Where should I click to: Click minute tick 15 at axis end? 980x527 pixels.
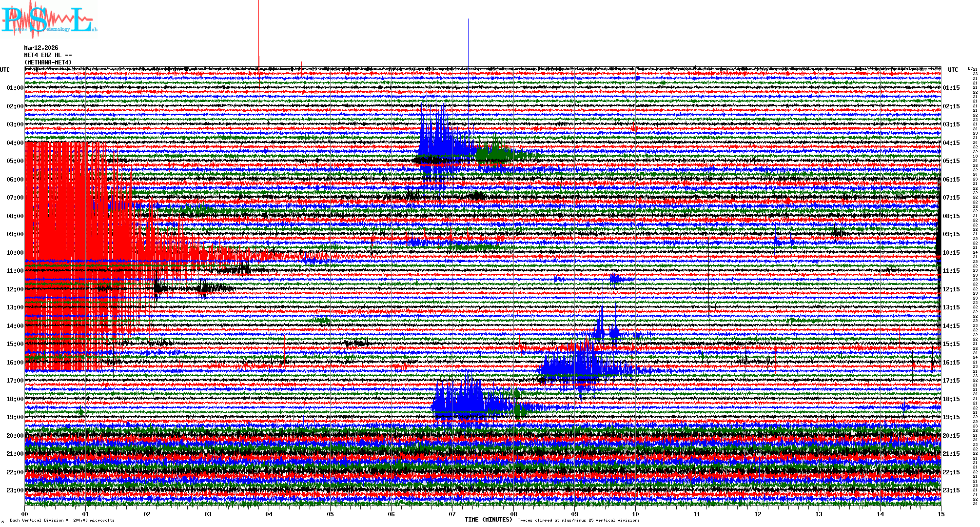click(x=941, y=514)
